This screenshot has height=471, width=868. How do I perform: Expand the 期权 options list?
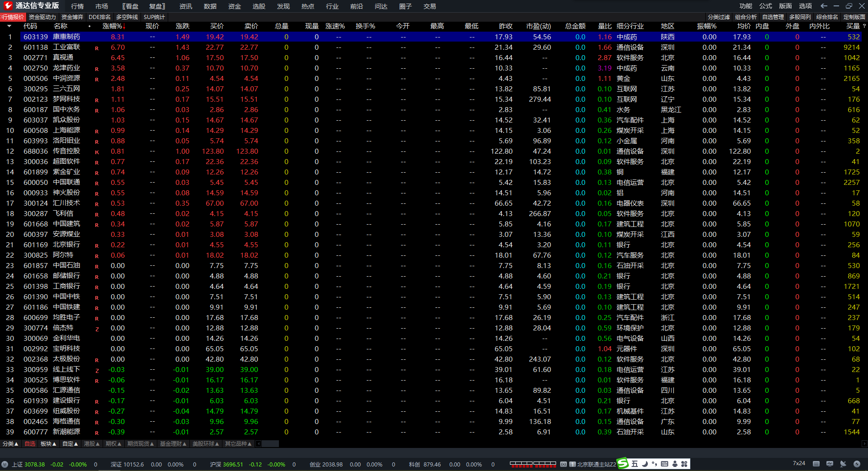[113, 444]
